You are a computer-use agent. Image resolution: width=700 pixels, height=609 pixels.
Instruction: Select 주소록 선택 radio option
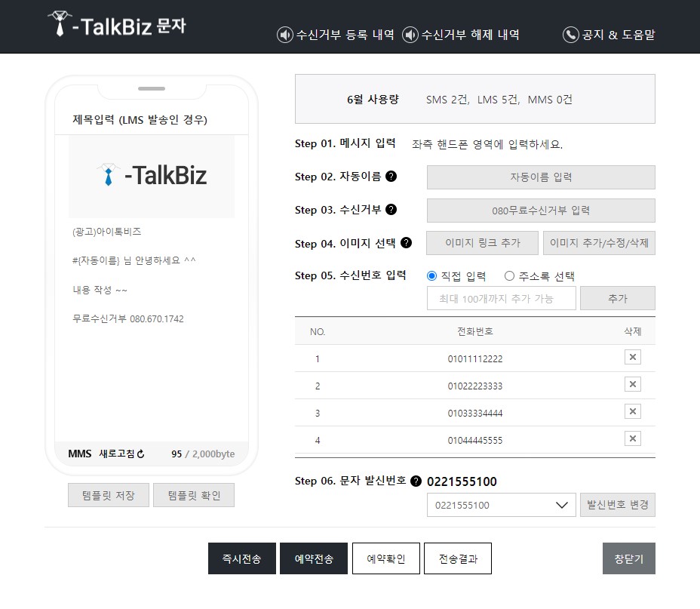click(509, 276)
